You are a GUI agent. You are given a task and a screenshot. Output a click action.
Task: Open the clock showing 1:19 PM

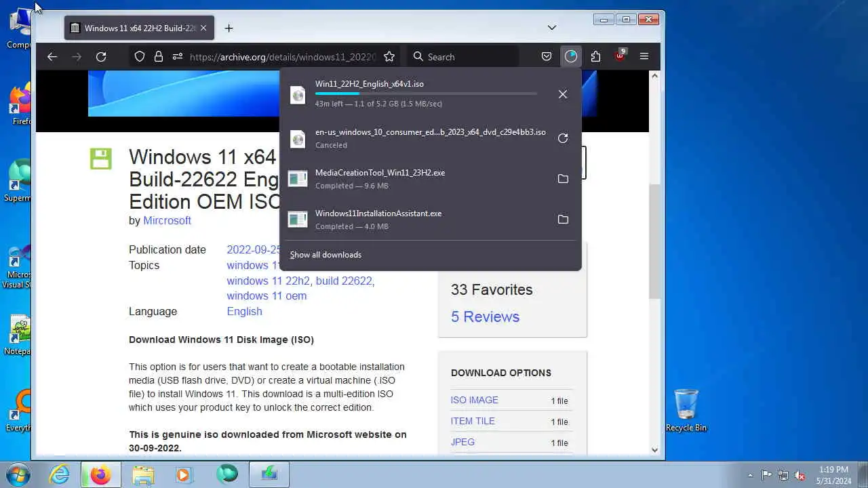(x=833, y=475)
